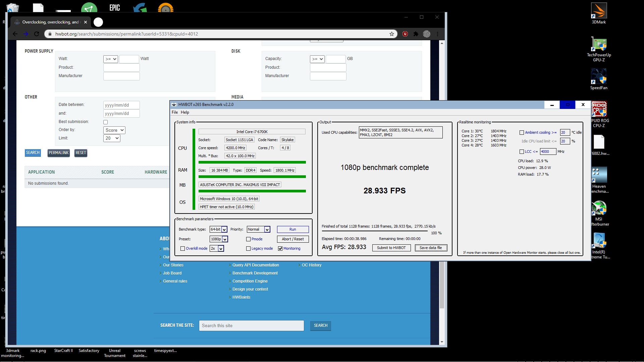Open the disk Capacity comparison dropdown
Screen dimensions: 644x362
[x=317, y=59]
